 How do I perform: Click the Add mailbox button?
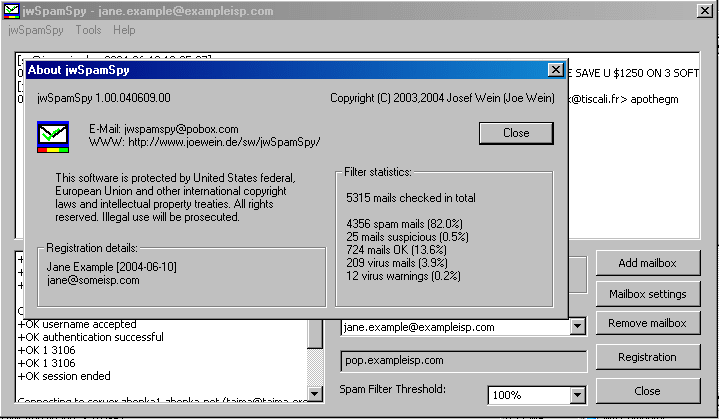[x=647, y=263]
